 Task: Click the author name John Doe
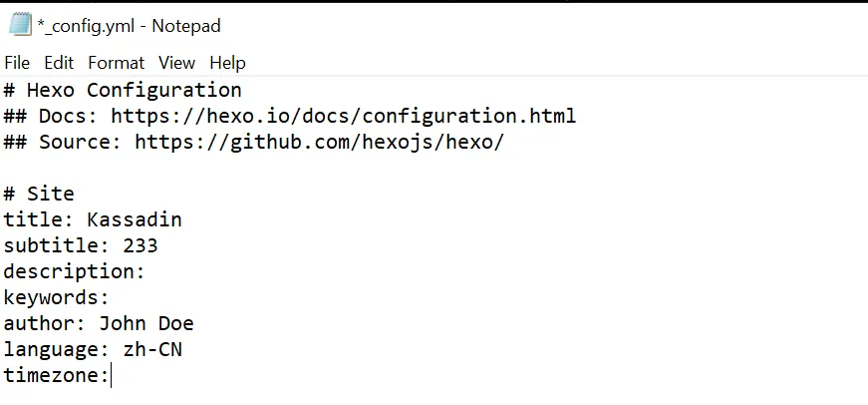pyautogui.click(x=146, y=324)
